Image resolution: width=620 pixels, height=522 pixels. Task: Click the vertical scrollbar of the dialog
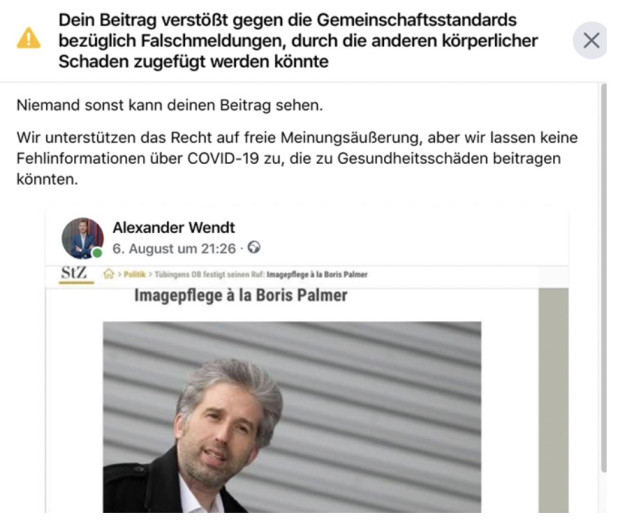click(x=603, y=278)
